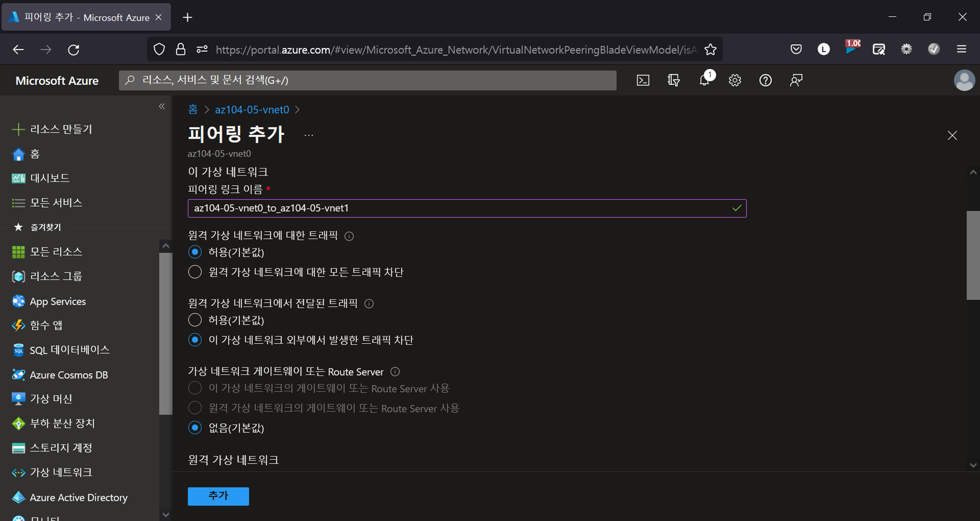Click the 가상 머신 monitor icon
This screenshot has width=980, height=521.
[18, 399]
